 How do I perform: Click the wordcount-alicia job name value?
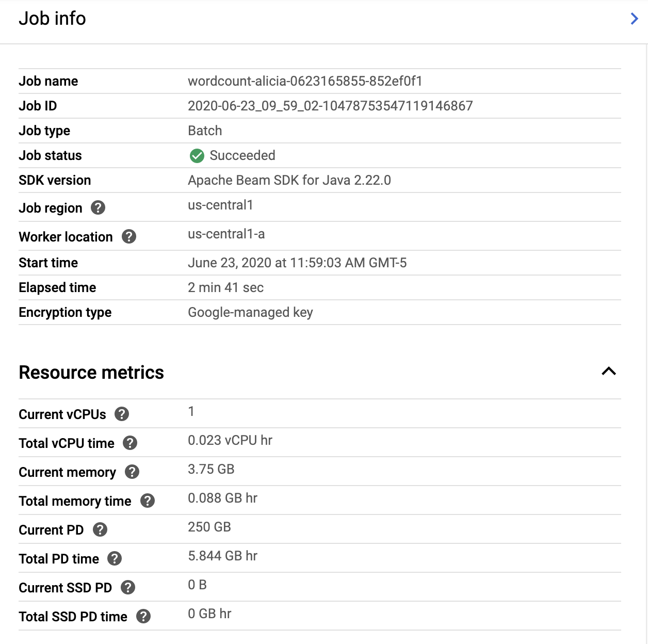click(x=305, y=82)
